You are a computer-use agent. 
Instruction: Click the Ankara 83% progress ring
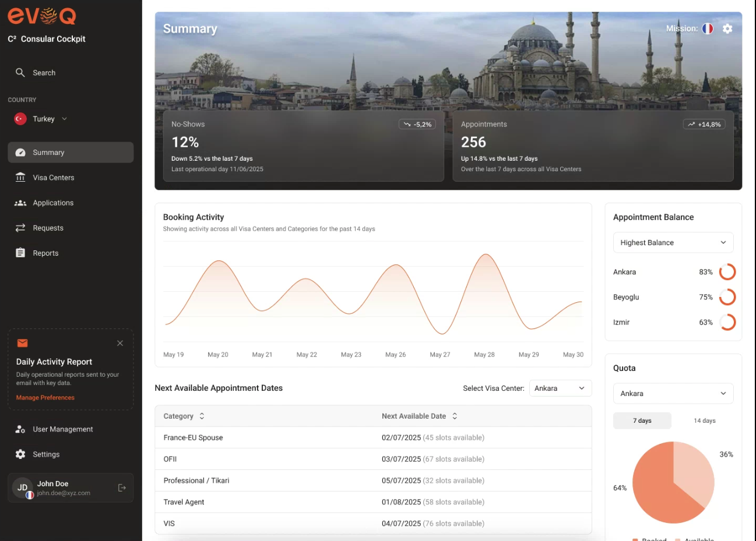pyautogui.click(x=727, y=272)
